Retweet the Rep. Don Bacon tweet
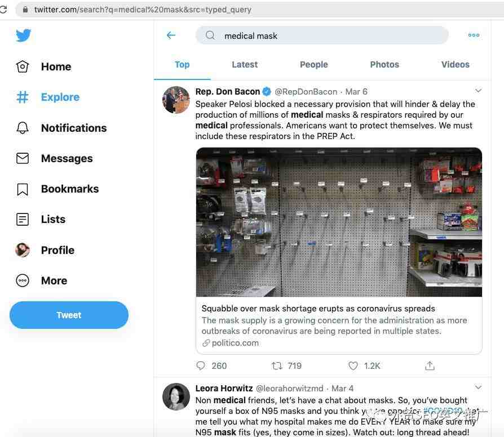Viewport: 504px width, 437px height. (277, 365)
